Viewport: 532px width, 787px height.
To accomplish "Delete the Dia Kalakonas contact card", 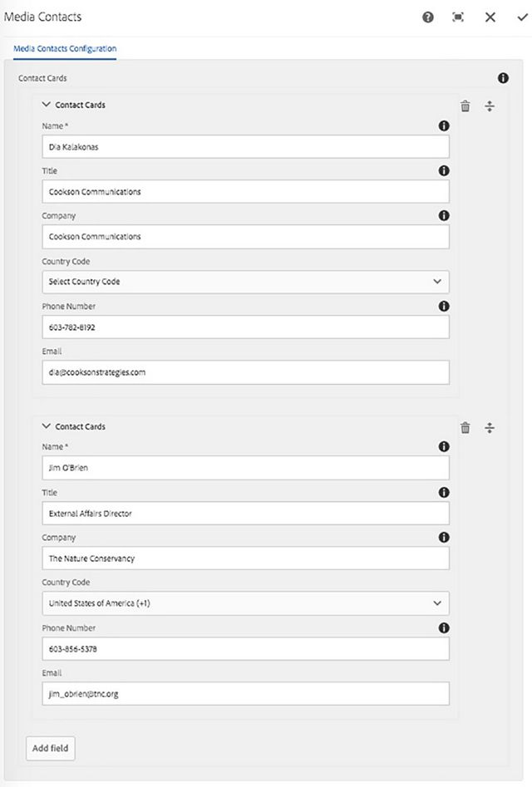I will coord(465,106).
